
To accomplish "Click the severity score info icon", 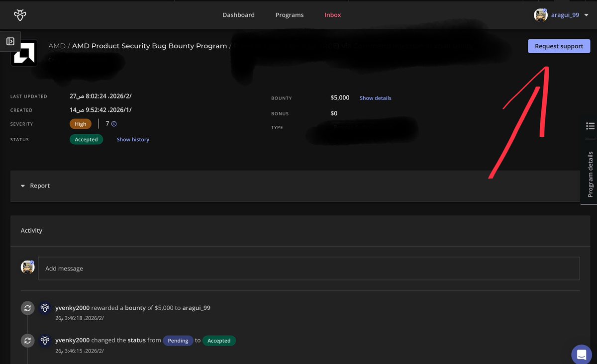I will [114, 124].
